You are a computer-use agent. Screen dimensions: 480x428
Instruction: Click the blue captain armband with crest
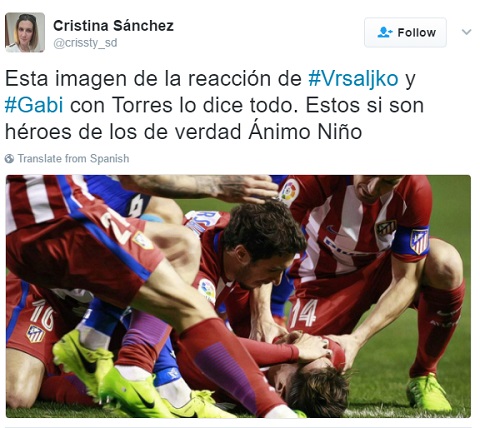pos(411,241)
